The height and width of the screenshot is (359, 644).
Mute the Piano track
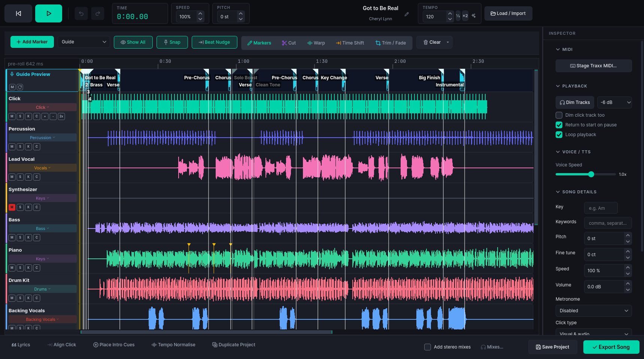tap(12, 268)
